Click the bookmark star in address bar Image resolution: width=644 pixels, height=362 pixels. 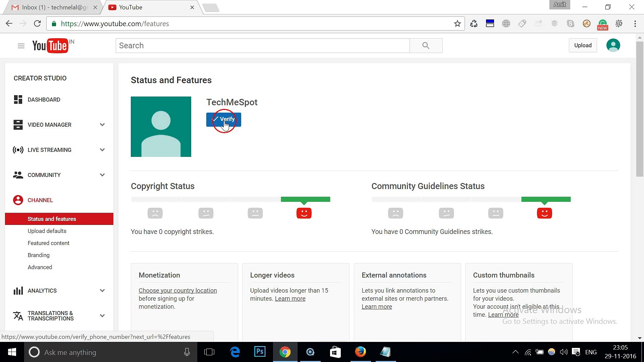[x=457, y=23]
